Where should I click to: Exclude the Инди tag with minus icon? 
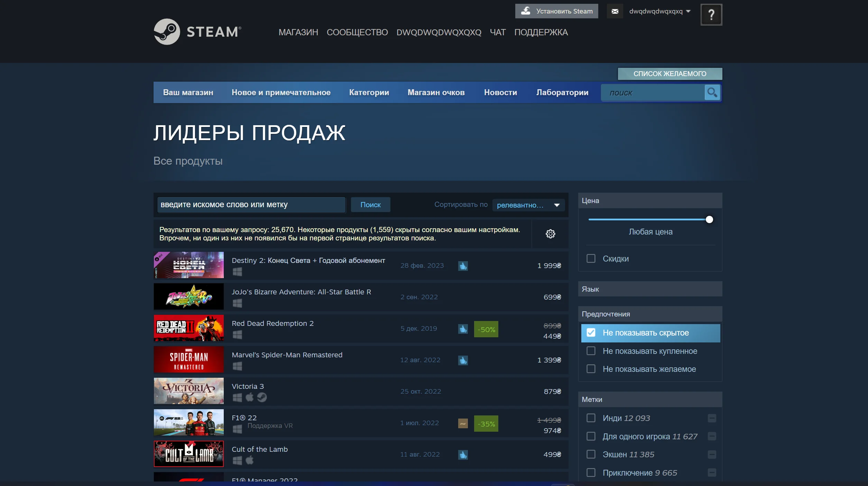pyautogui.click(x=712, y=418)
